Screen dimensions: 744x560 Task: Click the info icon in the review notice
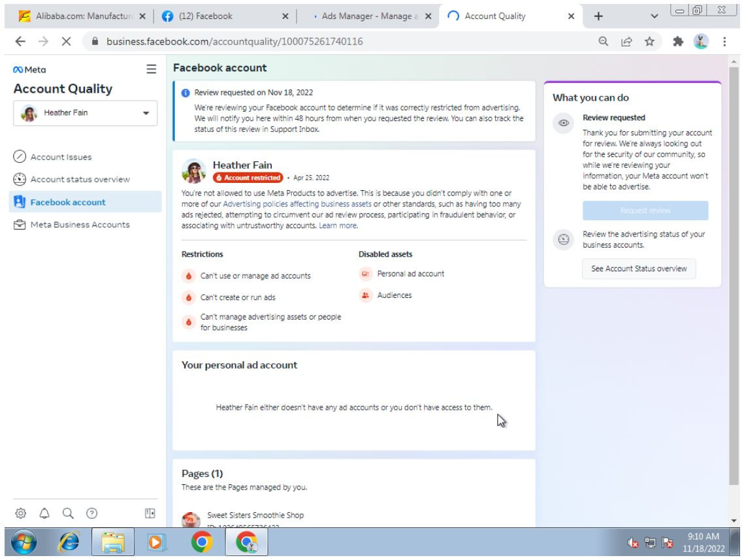[186, 93]
